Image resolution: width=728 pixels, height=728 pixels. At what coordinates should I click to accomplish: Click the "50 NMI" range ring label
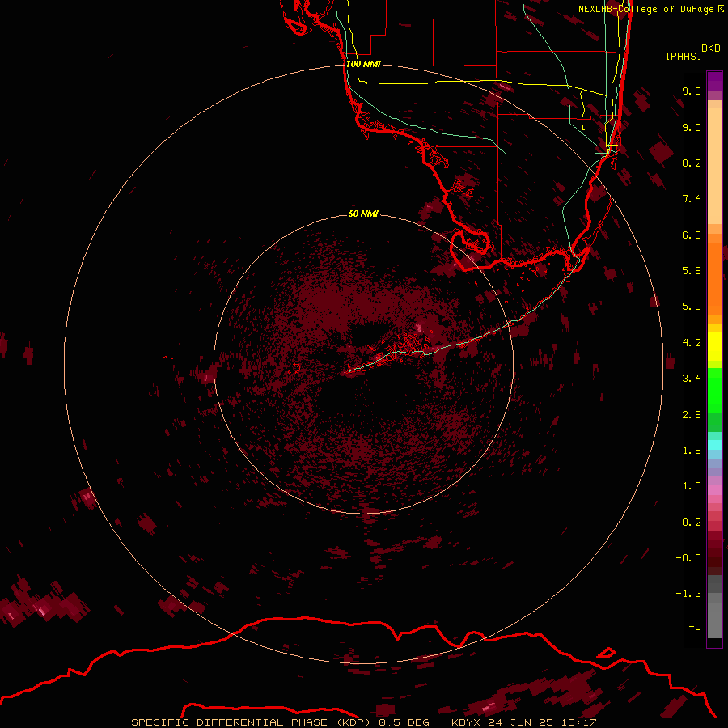[363, 214]
